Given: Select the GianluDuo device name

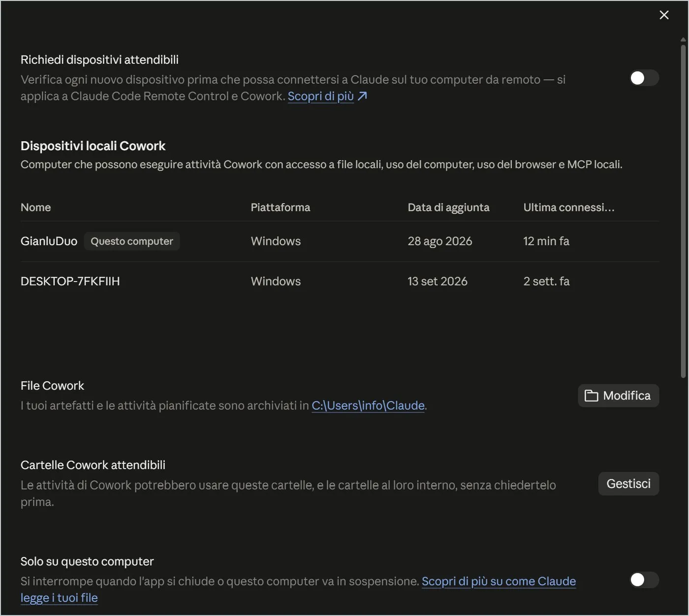Looking at the screenshot, I should point(49,241).
